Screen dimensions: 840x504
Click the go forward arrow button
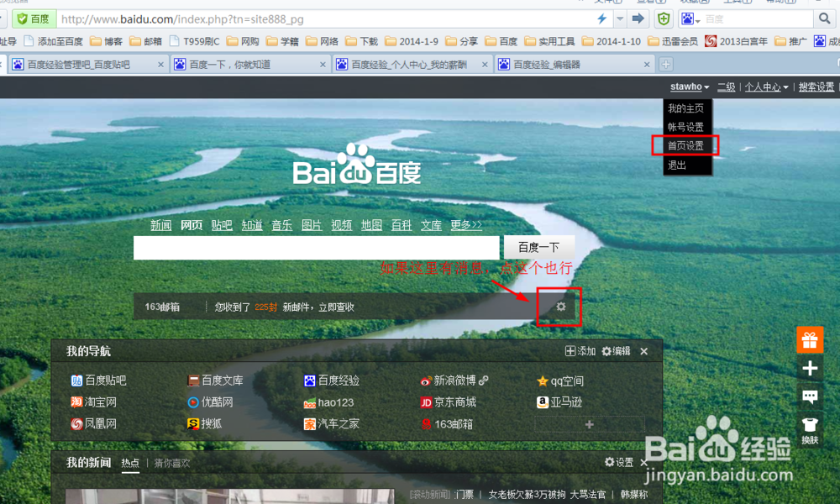tap(638, 19)
